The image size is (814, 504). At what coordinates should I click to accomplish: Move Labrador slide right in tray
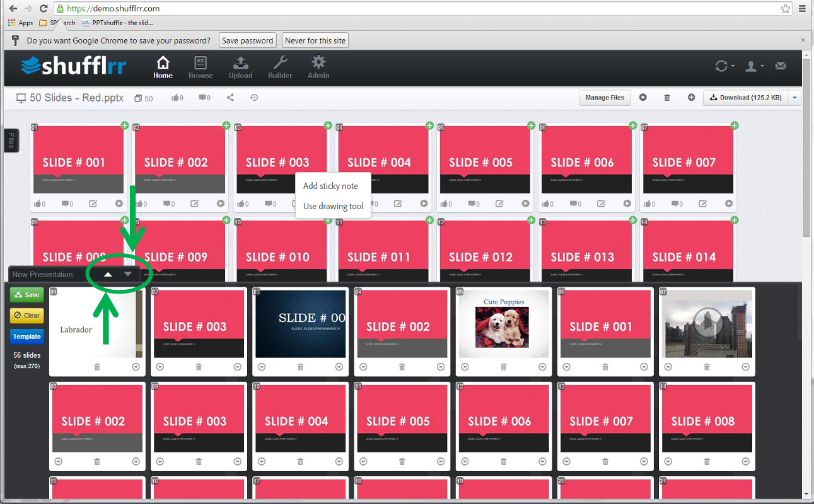coord(136,367)
